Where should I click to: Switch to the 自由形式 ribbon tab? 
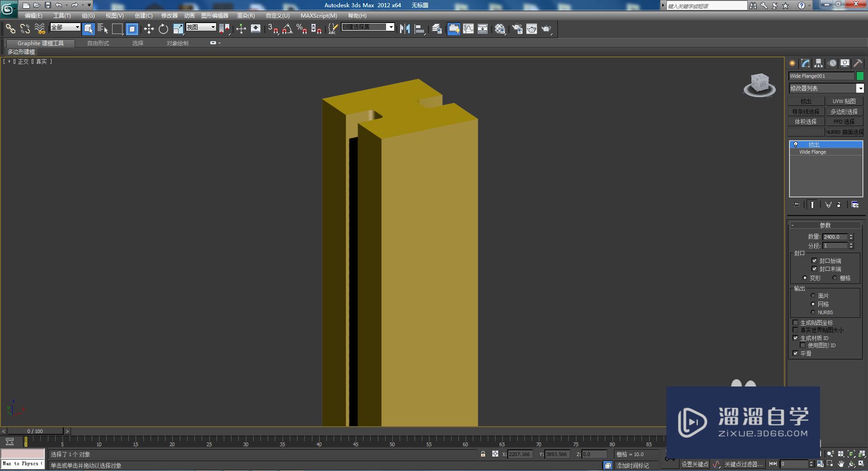point(98,43)
